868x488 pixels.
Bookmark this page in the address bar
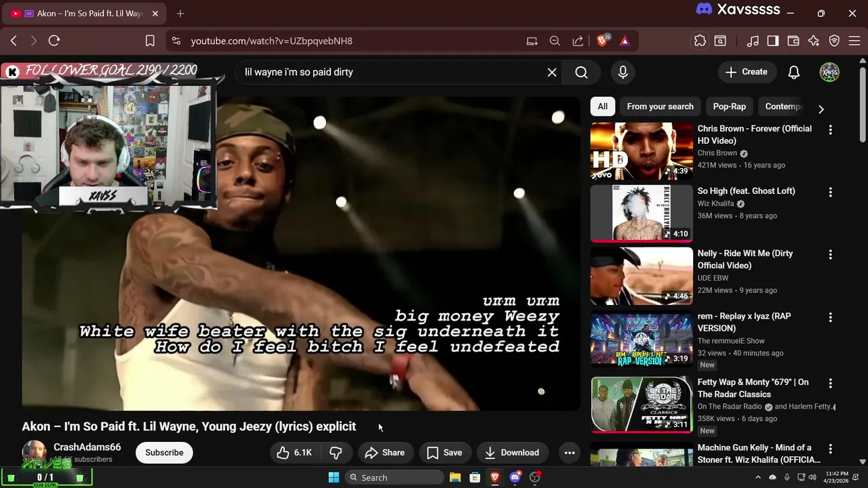pyautogui.click(x=150, y=41)
